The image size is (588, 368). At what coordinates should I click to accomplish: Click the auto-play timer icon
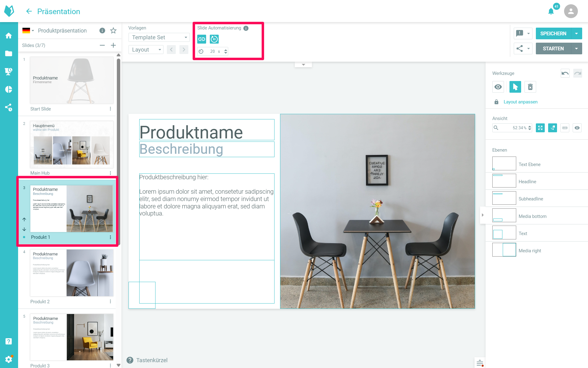pyautogui.click(x=214, y=39)
